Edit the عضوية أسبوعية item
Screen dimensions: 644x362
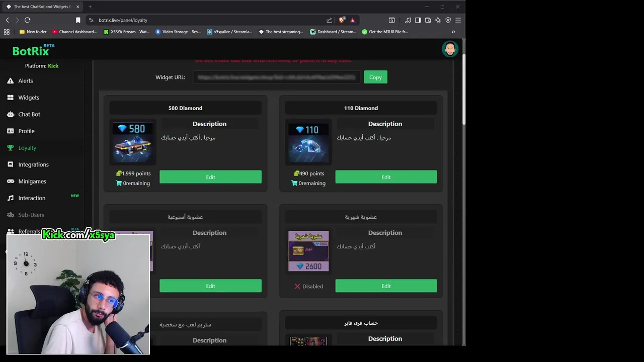[x=210, y=286]
